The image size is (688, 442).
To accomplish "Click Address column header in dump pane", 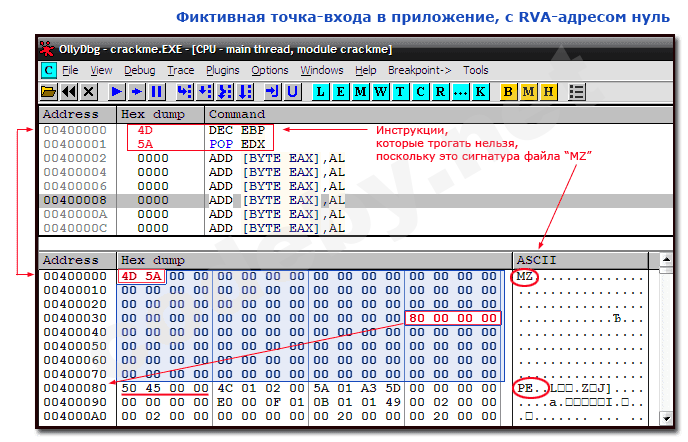I will click(78, 260).
